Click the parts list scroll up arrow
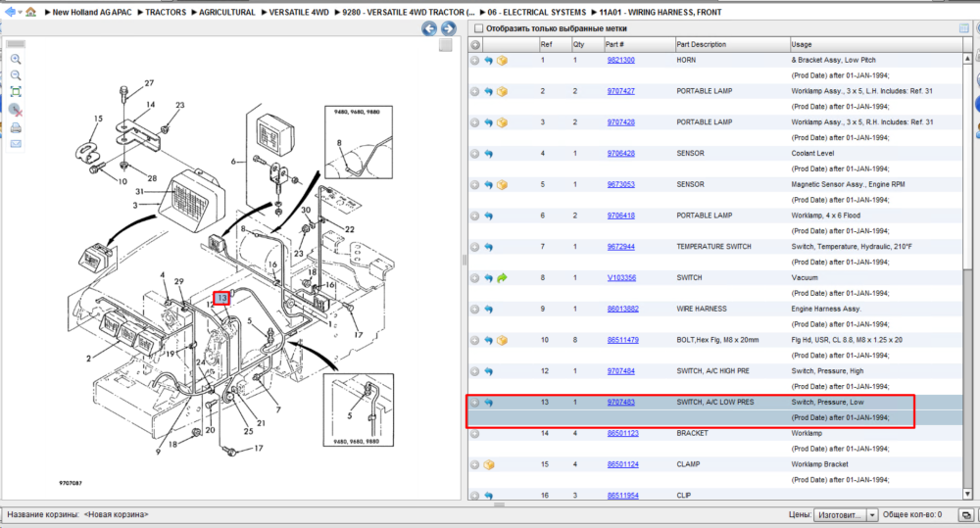Screen dimensions: 980x528 point(967,58)
